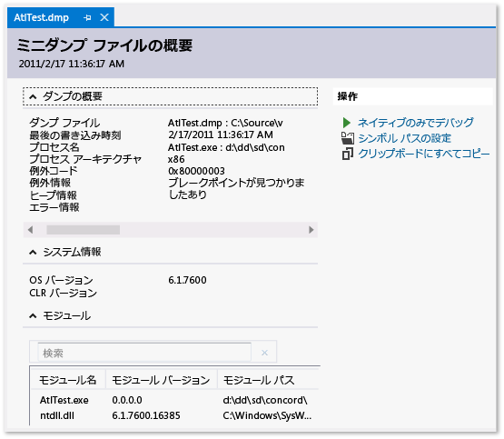Screen dimensions: 504x439
Task: Click the 操作 panel heading
Action: coord(347,96)
